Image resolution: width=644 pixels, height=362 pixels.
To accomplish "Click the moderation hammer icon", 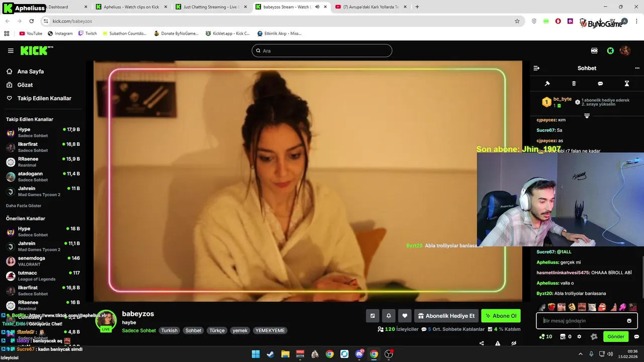I will (x=547, y=83).
